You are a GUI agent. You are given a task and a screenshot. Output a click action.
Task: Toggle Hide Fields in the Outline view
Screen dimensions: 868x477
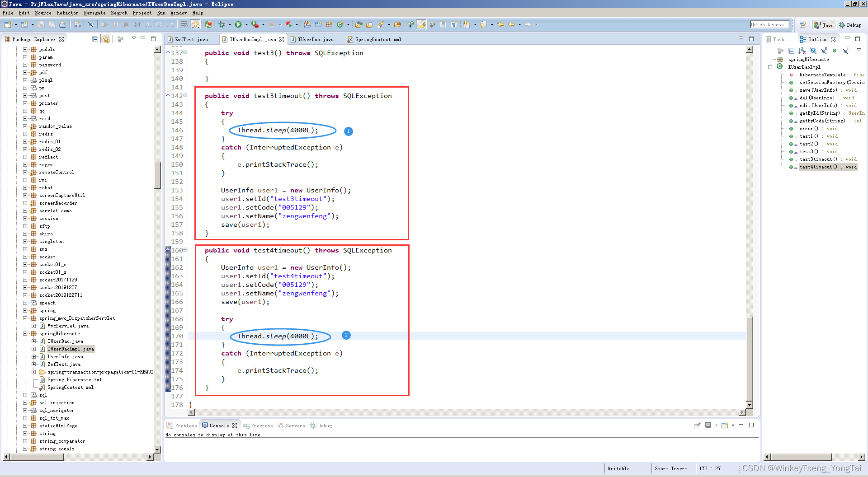tap(813, 51)
